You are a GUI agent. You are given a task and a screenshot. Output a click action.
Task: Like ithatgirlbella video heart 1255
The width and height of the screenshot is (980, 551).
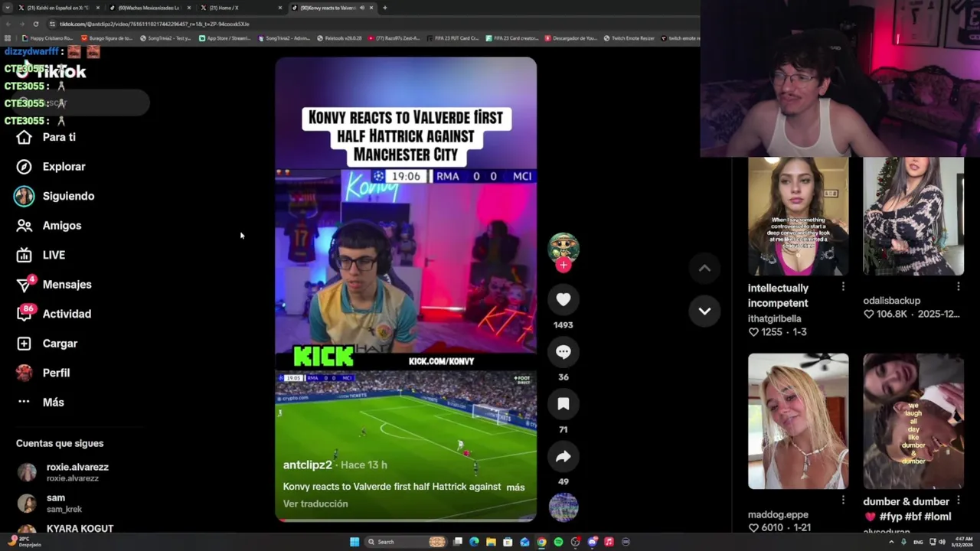753,332
